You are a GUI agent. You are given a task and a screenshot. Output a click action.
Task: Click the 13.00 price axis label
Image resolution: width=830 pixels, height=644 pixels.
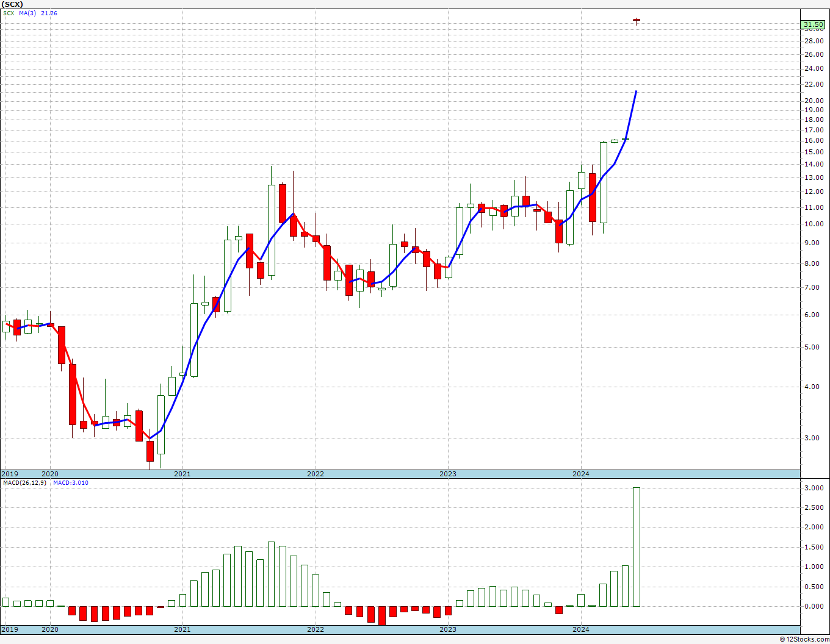click(x=814, y=178)
